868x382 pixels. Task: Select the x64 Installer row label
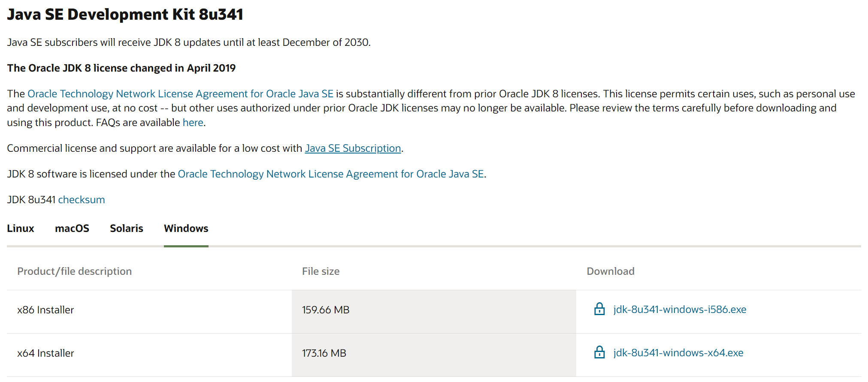coord(45,353)
